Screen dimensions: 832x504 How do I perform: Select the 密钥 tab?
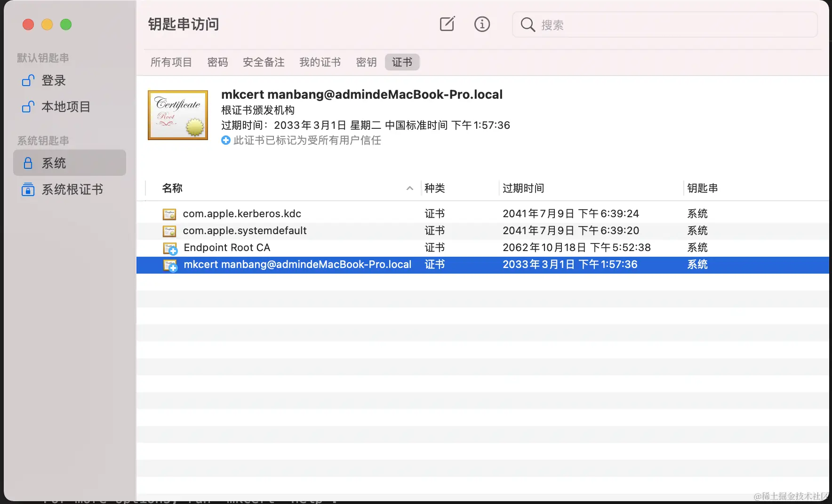(x=366, y=62)
